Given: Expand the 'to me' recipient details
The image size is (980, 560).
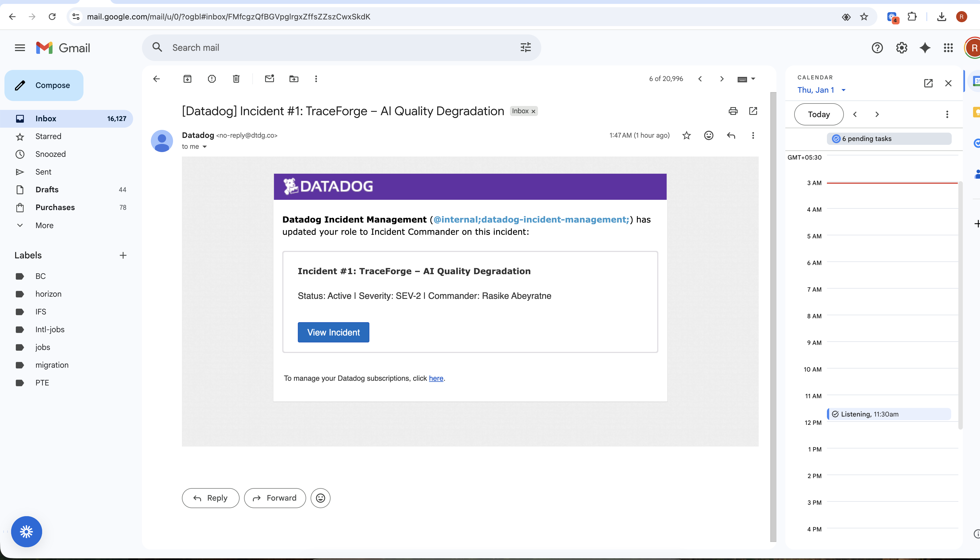Looking at the screenshot, I should [x=204, y=147].
